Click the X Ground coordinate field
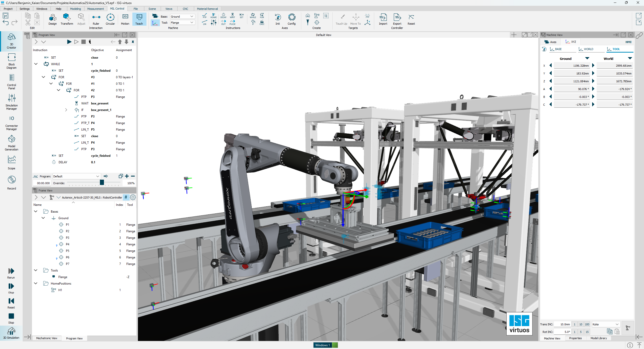Screen dimensions: 644x349 tap(572, 66)
